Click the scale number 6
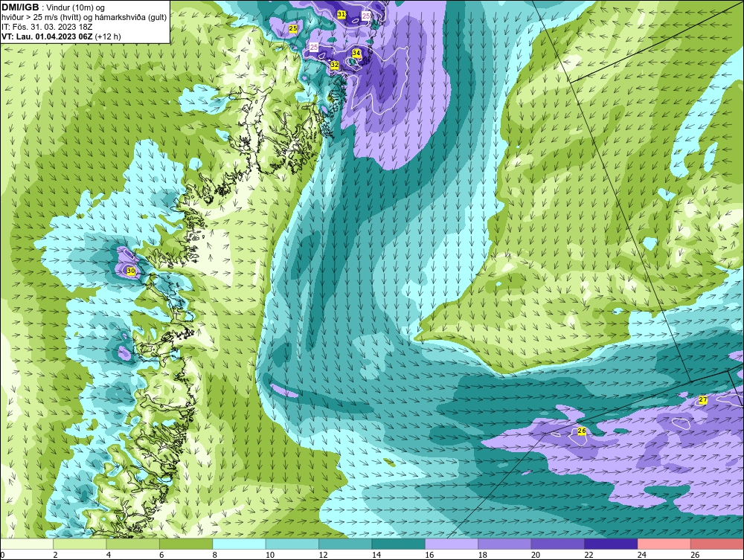 point(161,555)
